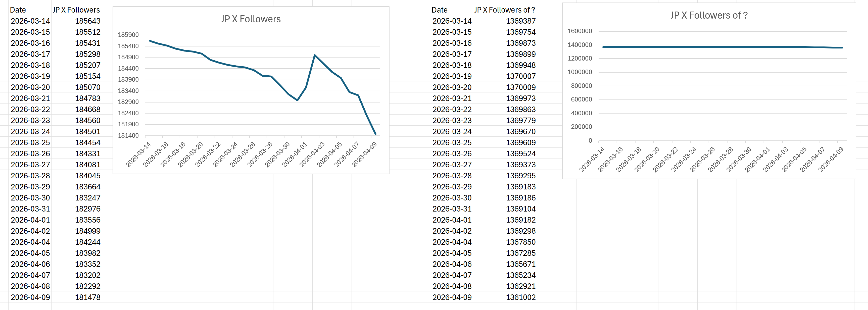Click the 184999 follower value cell
The height and width of the screenshot is (310, 868).
[x=88, y=231]
